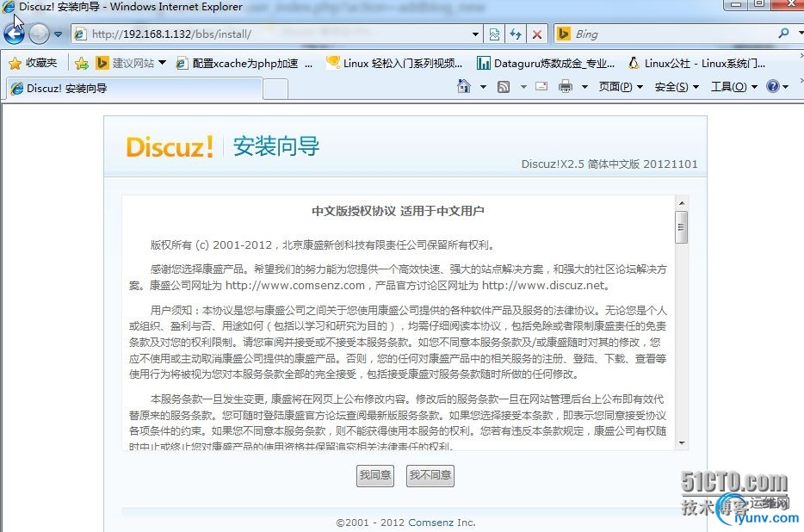Add page to favorites bar star icon
The height and width of the screenshot is (532, 804).
click(82, 63)
